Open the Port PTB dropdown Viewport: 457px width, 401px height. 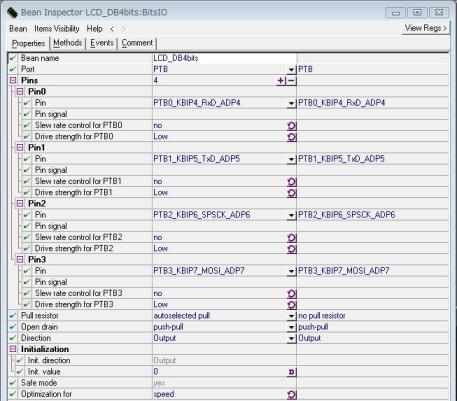pos(291,70)
